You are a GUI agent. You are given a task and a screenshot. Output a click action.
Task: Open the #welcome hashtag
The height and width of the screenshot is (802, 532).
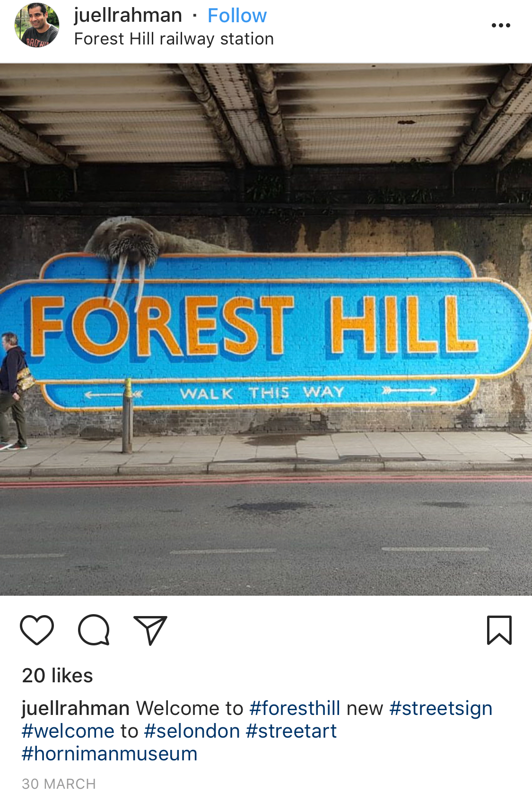click(68, 731)
